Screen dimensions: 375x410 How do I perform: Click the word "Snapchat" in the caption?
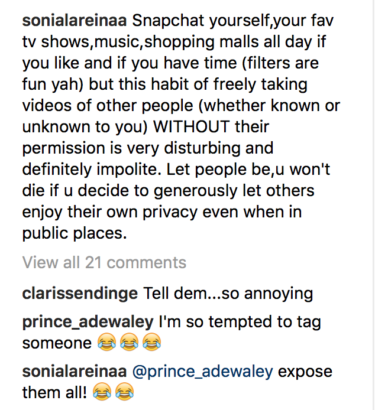(x=168, y=21)
